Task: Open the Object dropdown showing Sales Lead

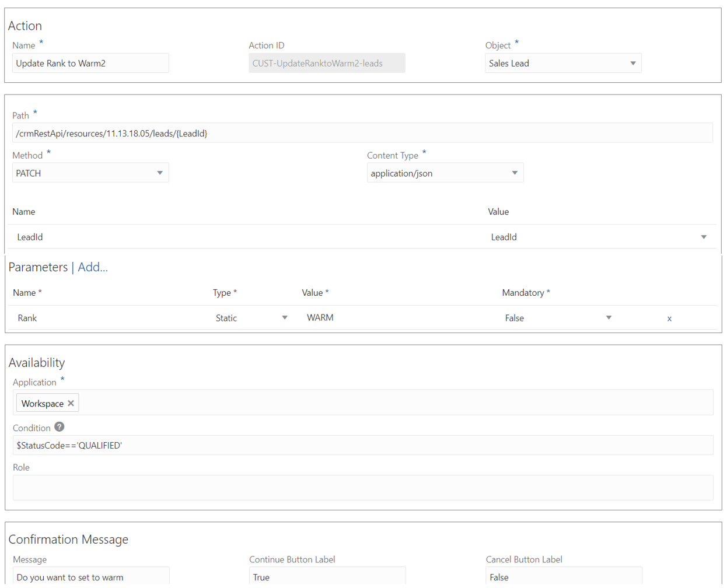Action: point(563,63)
